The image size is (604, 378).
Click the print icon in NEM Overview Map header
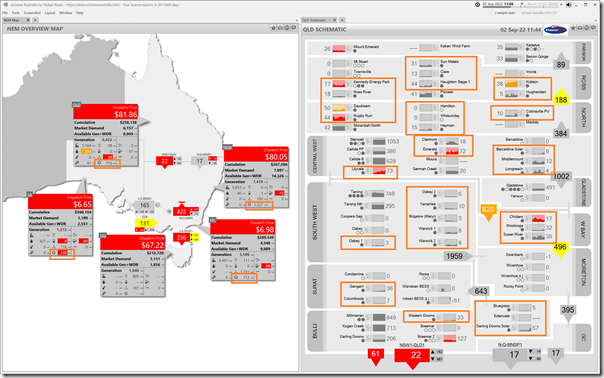coord(280,28)
